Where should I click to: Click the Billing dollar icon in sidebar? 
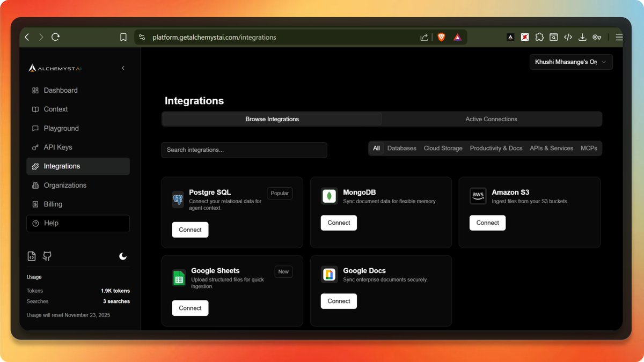coord(35,204)
